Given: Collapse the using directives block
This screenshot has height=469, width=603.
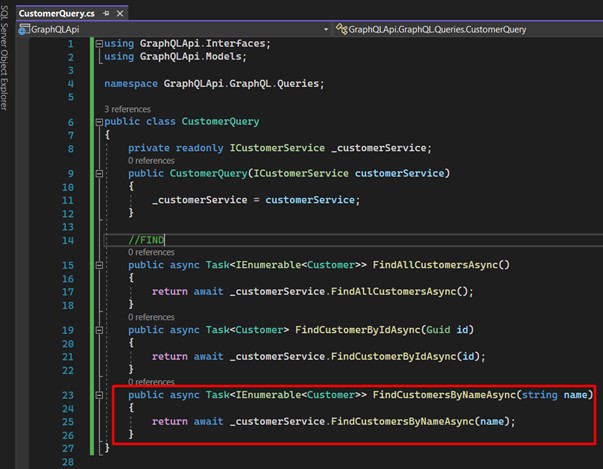Looking at the screenshot, I should pos(98,45).
